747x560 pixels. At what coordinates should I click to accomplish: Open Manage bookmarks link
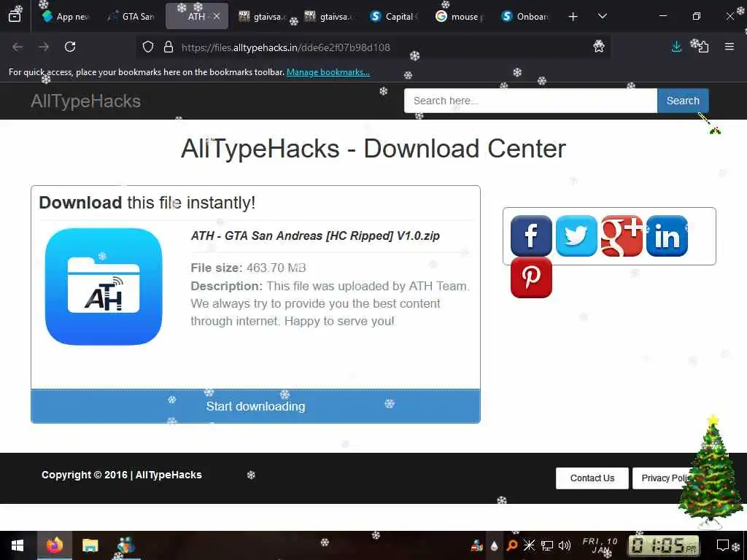pyautogui.click(x=328, y=72)
